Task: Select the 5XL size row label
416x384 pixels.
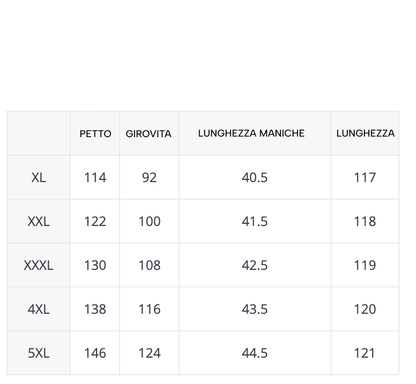Action: 39,353
